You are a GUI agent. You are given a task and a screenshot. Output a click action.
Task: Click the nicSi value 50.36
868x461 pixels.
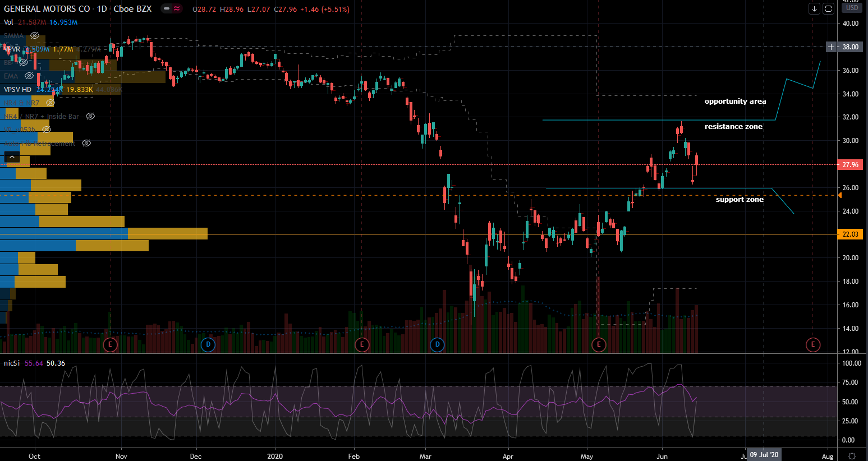56,363
